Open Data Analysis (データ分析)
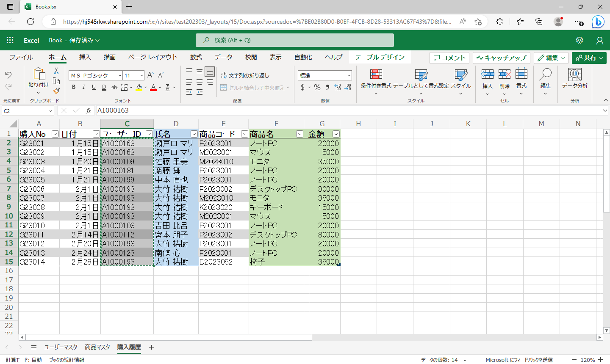 574,79
